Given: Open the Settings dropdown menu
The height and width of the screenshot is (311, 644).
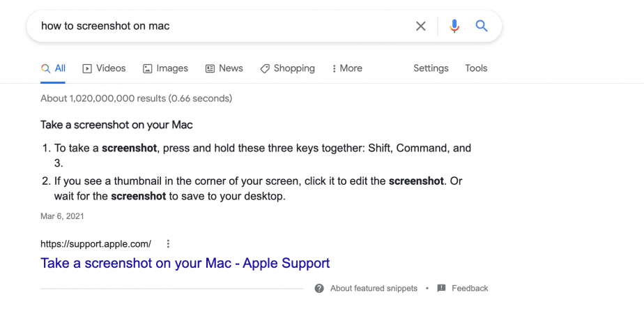Looking at the screenshot, I should (431, 68).
